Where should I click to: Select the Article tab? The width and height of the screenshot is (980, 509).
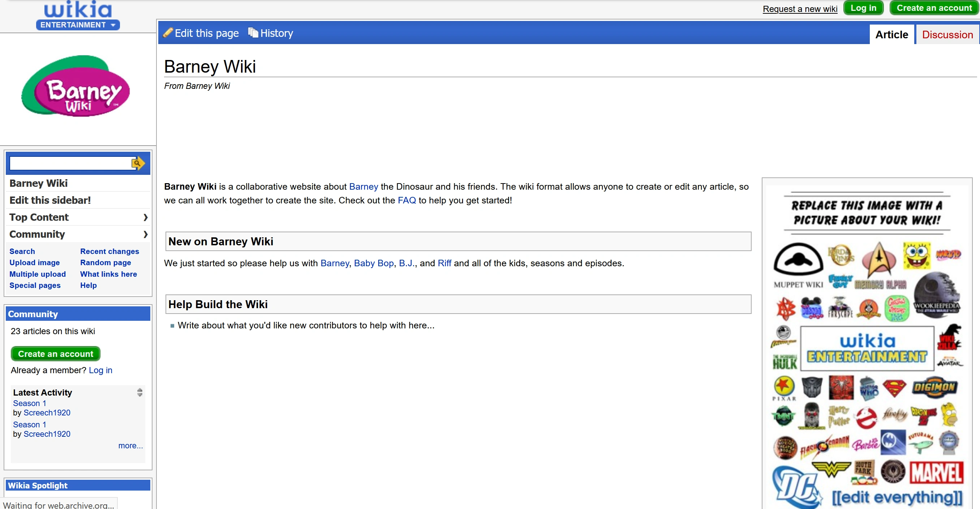pyautogui.click(x=891, y=35)
